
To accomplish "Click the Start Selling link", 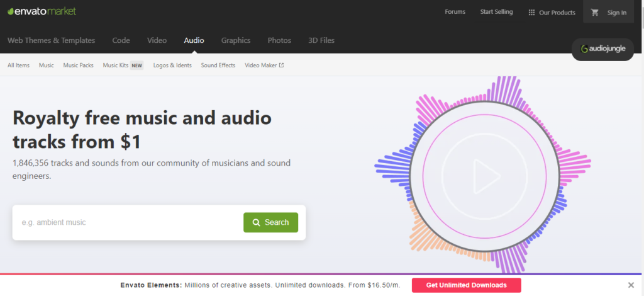I will [497, 12].
